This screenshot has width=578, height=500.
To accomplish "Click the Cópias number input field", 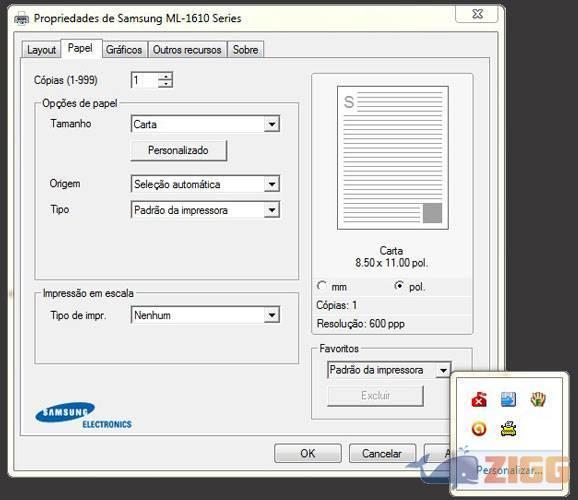I will tap(144, 80).
